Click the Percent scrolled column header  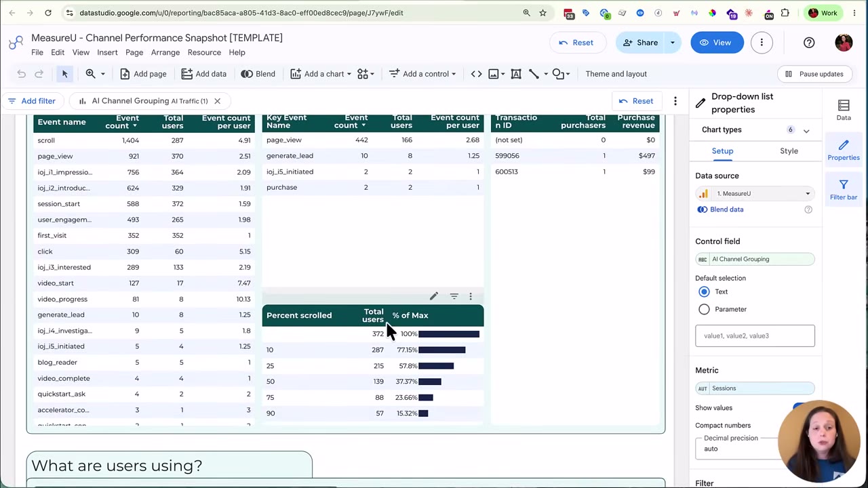299,315
